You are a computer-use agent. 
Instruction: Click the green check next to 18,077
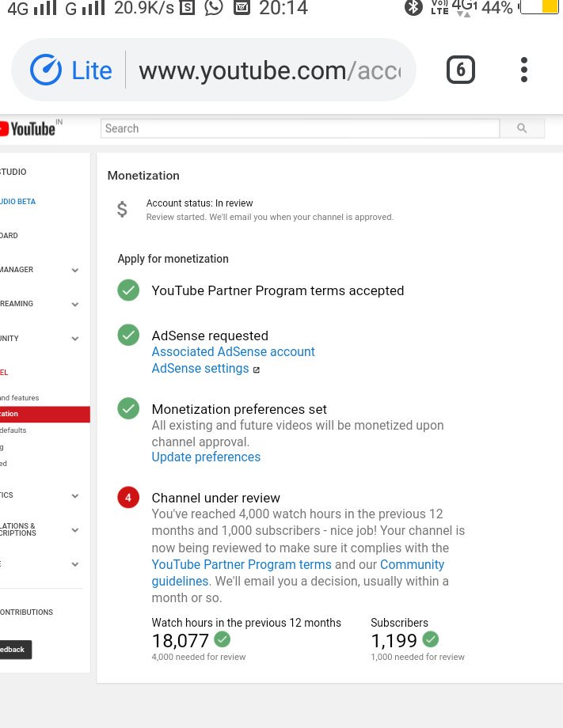pyautogui.click(x=222, y=639)
